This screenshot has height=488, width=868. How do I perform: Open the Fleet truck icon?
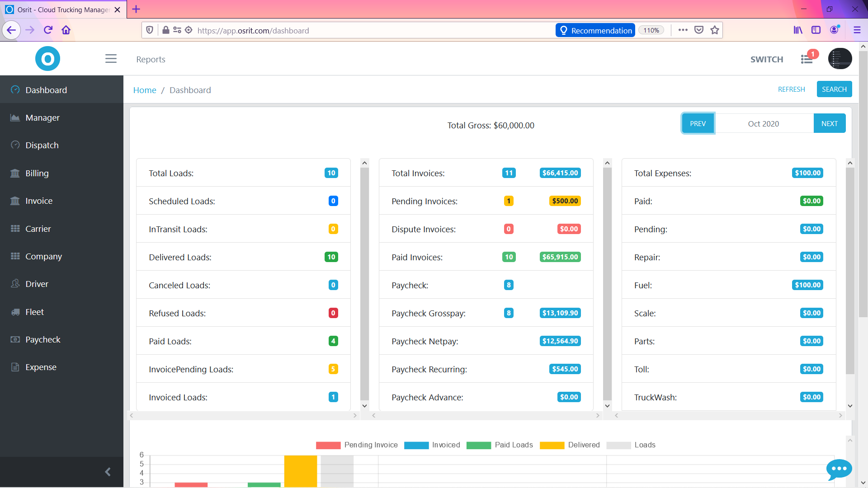coord(15,312)
